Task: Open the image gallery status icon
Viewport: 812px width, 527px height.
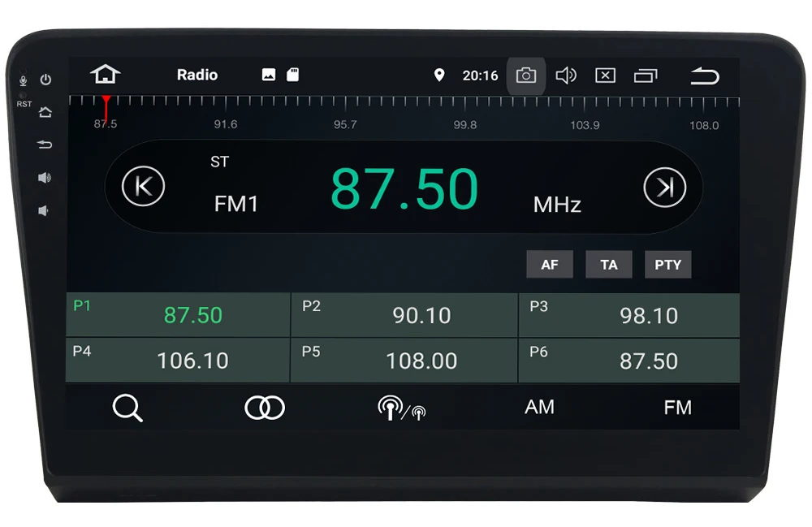Action: [269, 75]
